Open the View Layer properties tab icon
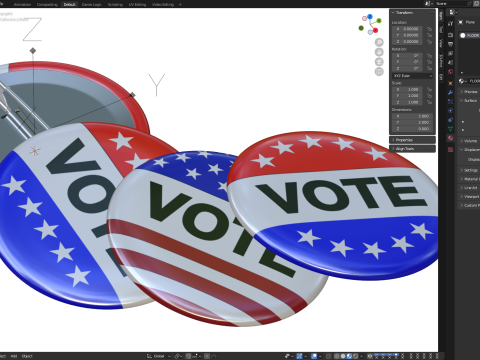The width and height of the screenshot is (480, 360). pyautogui.click(x=450, y=53)
